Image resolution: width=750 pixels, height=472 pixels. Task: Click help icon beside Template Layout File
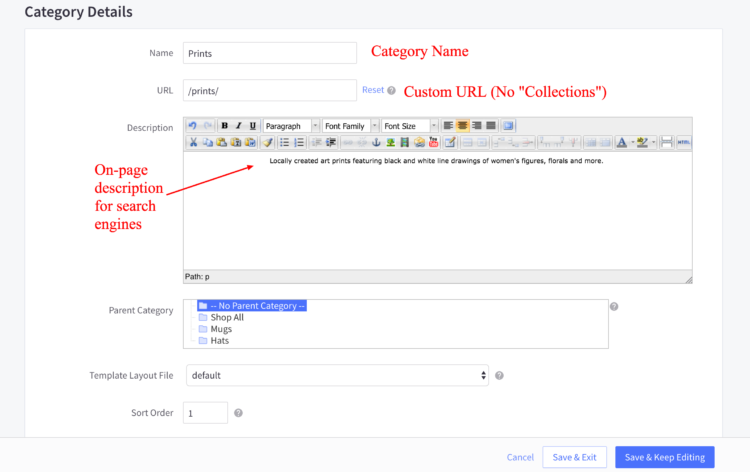[499, 375]
